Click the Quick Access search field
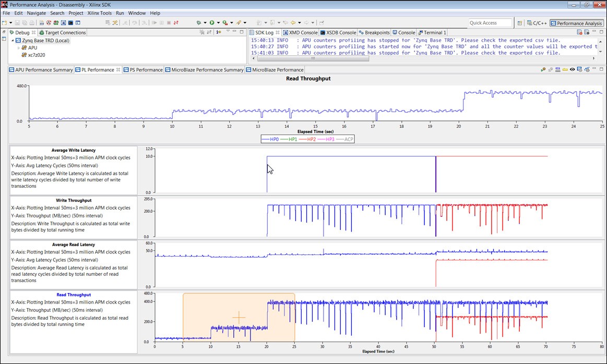Screen dimensions: 607x364 pos(490,23)
